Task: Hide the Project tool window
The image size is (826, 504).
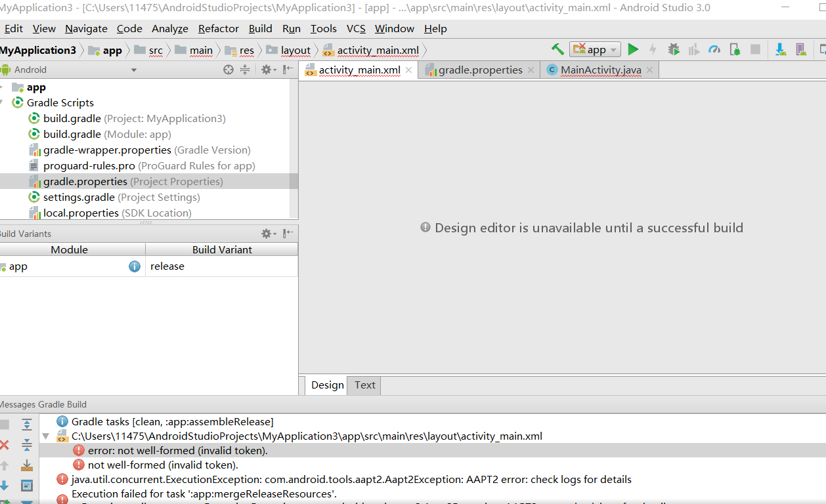Action: 288,70
